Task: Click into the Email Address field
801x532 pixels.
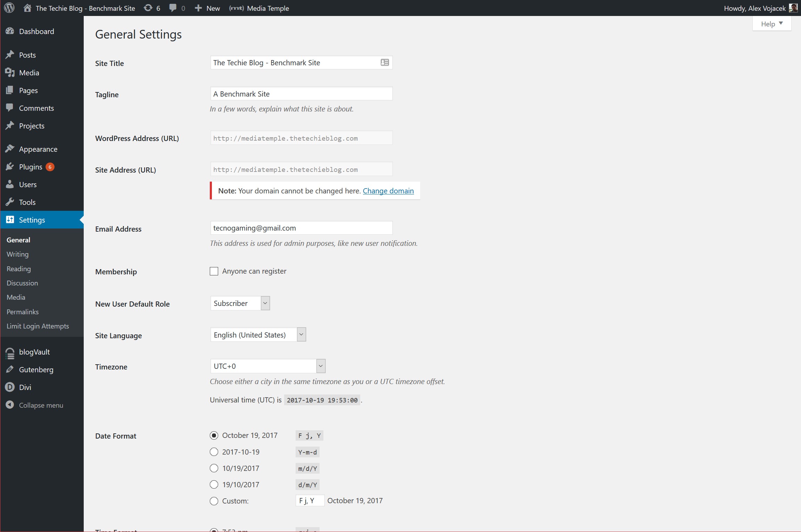Action: (302, 228)
